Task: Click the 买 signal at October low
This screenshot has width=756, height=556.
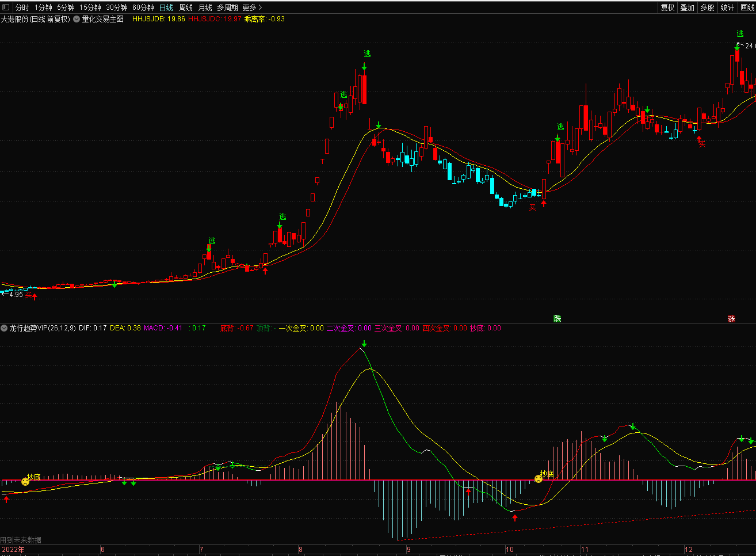Action: (x=532, y=207)
